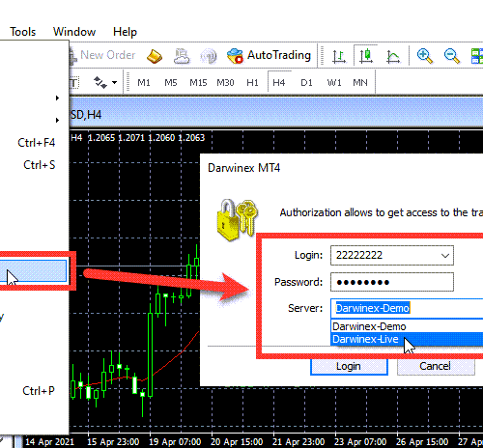The image size is (483, 448).
Task: Switch to line chart view
Action: (x=393, y=56)
